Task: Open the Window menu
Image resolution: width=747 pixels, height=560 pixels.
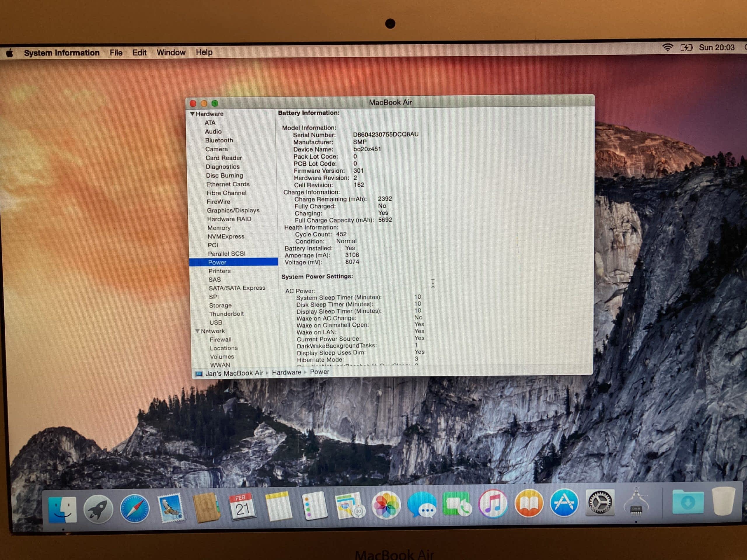Action: coord(171,52)
